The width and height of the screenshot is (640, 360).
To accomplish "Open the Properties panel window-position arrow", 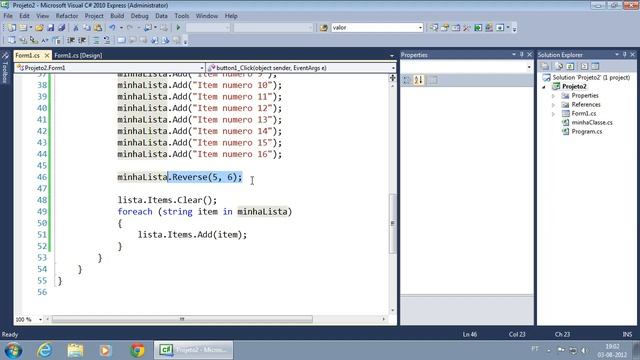I will coord(513,54).
